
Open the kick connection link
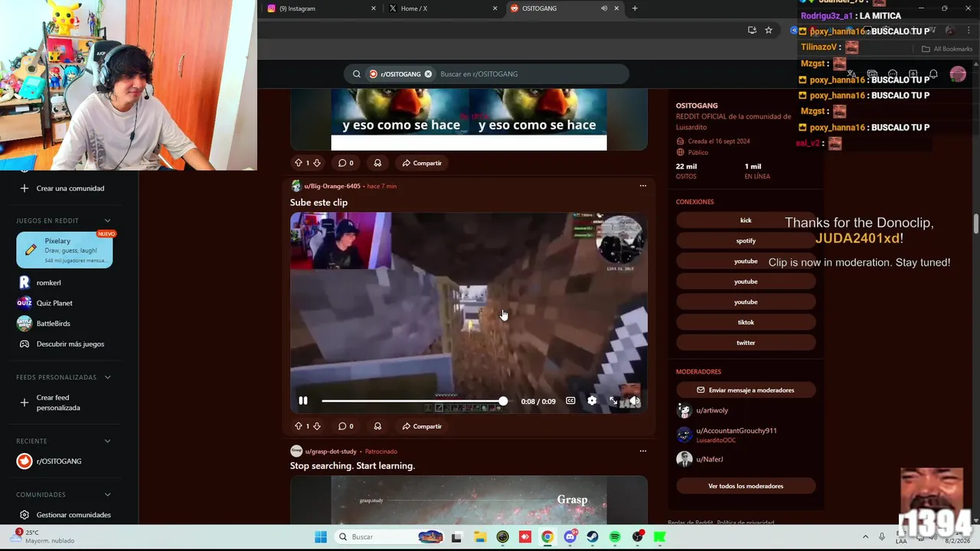[746, 220]
